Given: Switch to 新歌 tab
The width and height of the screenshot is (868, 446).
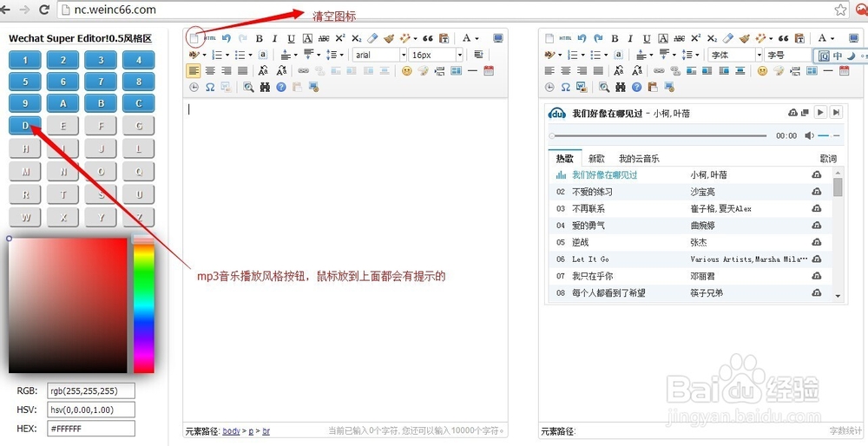Looking at the screenshot, I should (x=597, y=159).
